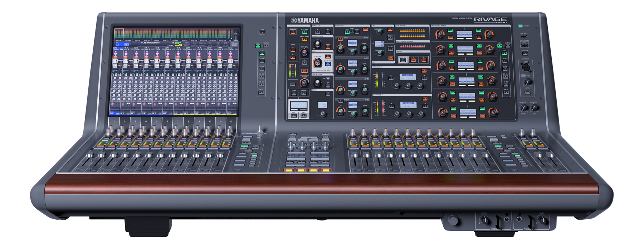Toggle the Analog Gain +48V phantom key
644x249 pixels.
328,47
